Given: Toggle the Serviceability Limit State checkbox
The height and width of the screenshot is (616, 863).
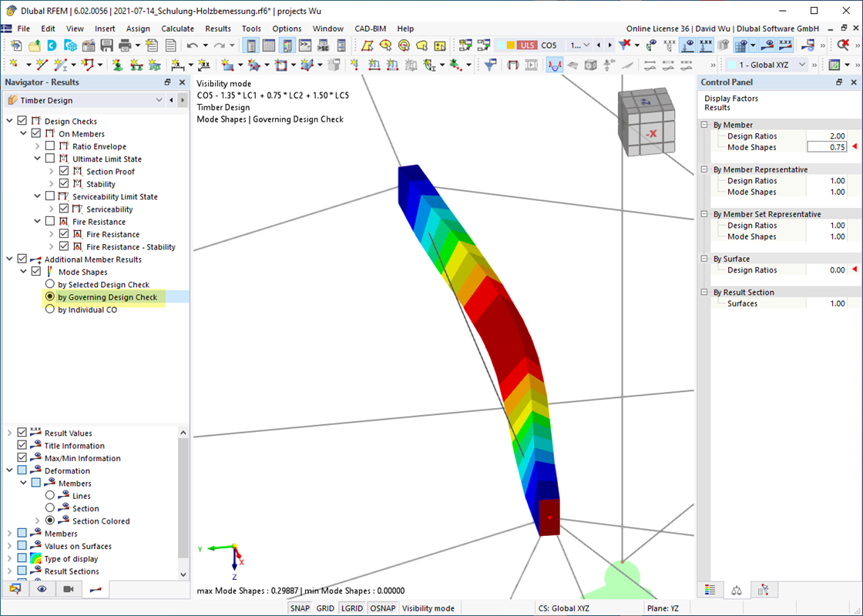Looking at the screenshot, I should 49,196.
